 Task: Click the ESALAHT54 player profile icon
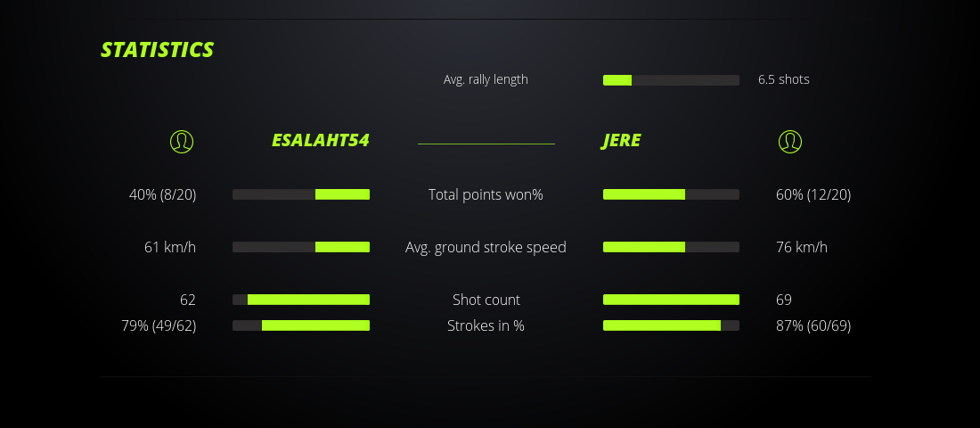click(182, 141)
